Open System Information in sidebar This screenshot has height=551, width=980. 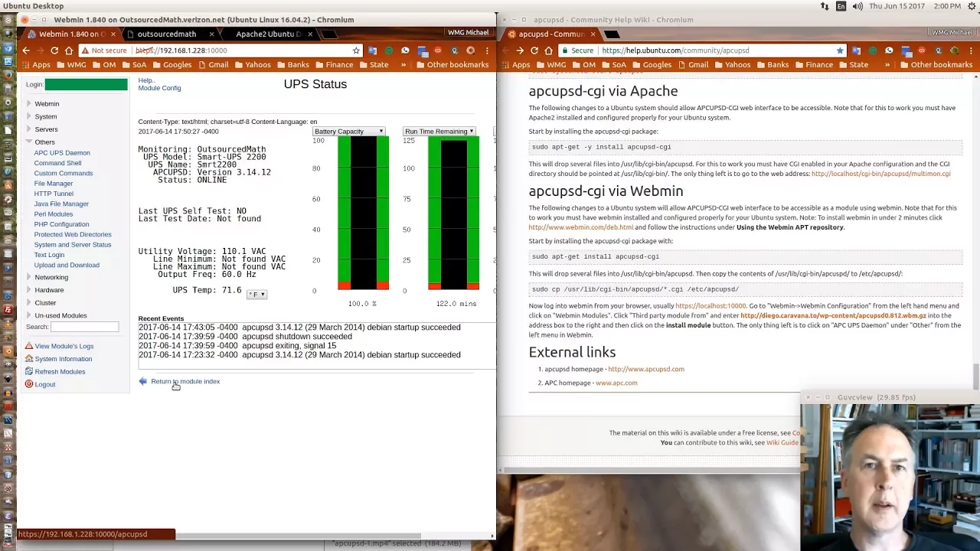(x=63, y=359)
